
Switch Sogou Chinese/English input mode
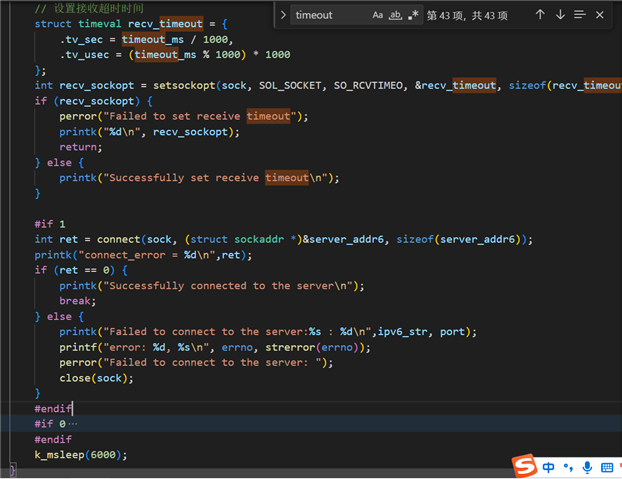click(549, 467)
